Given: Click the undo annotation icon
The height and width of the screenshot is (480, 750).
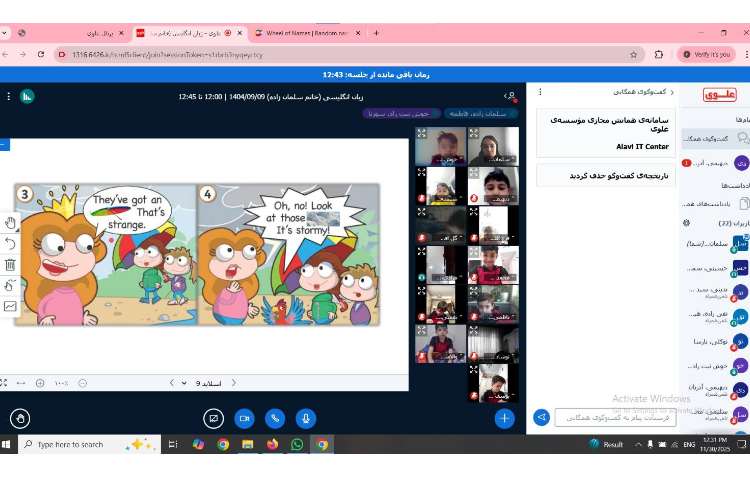Looking at the screenshot, I should click(10, 243).
